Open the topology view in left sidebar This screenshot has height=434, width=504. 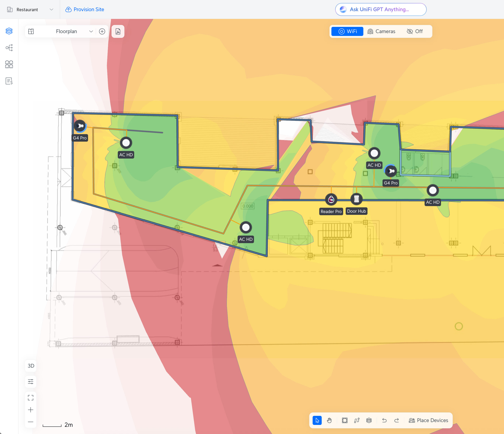pyautogui.click(x=9, y=48)
